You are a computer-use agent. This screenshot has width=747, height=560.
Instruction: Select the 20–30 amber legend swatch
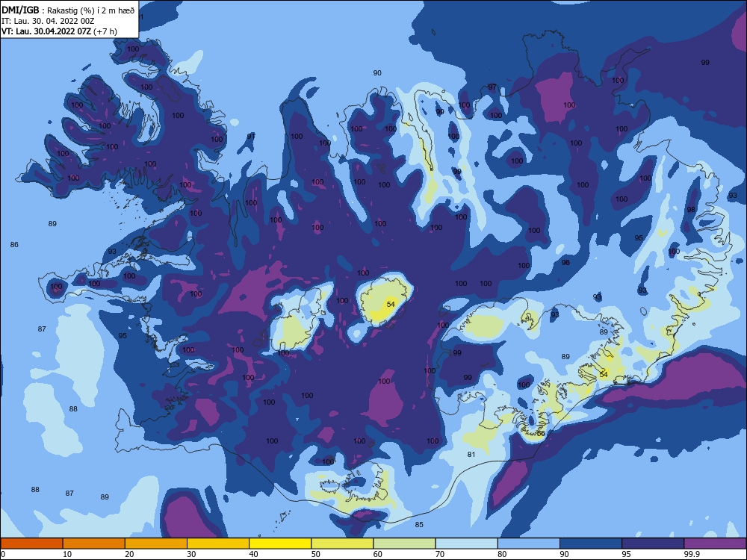156,544
